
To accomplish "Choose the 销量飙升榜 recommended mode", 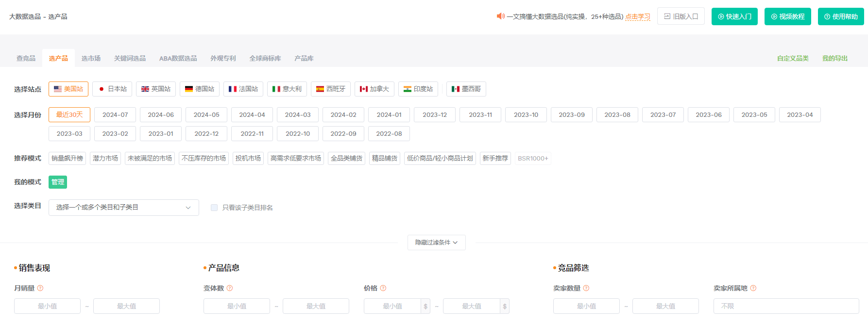I will [67, 159].
